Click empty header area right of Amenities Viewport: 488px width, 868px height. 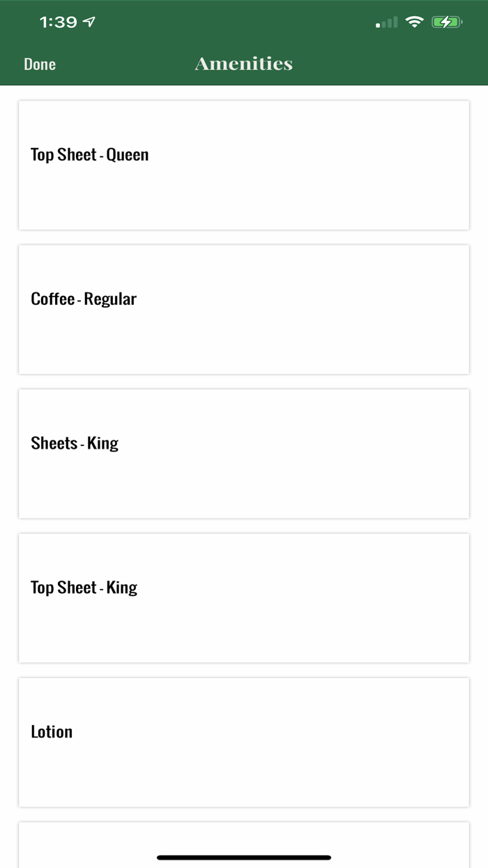point(390,64)
